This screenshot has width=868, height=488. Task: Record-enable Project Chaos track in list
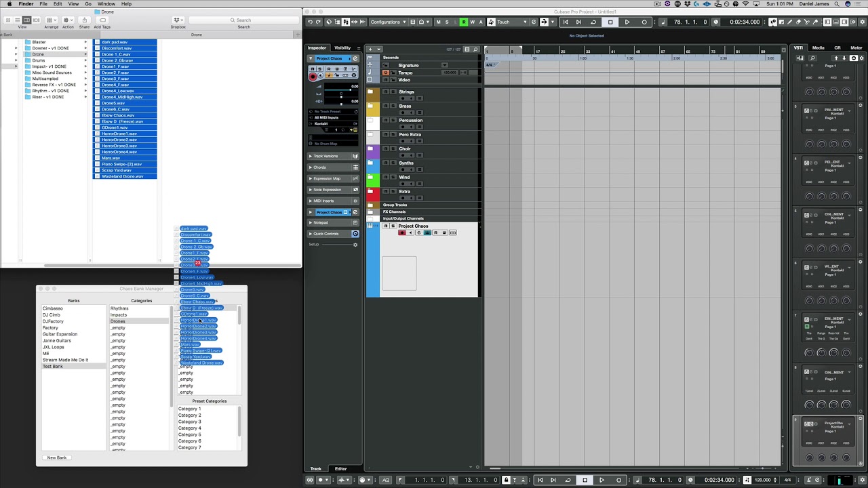(402, 232)
